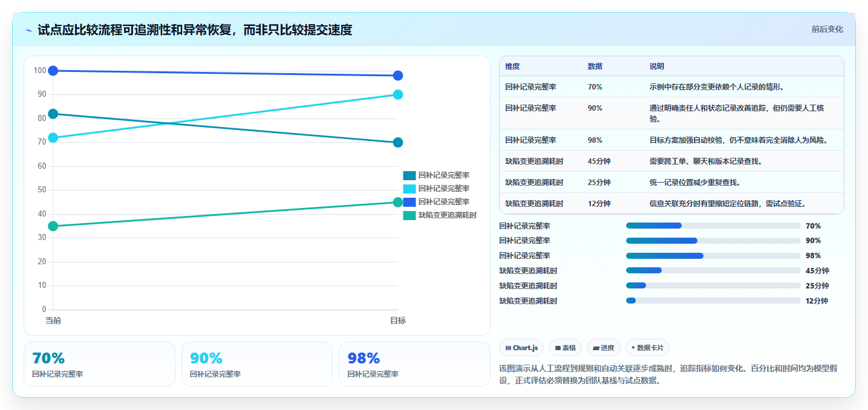Click the green data point at 45 on 目标
This screenshot has width=868, height=410.
point(398,202)
